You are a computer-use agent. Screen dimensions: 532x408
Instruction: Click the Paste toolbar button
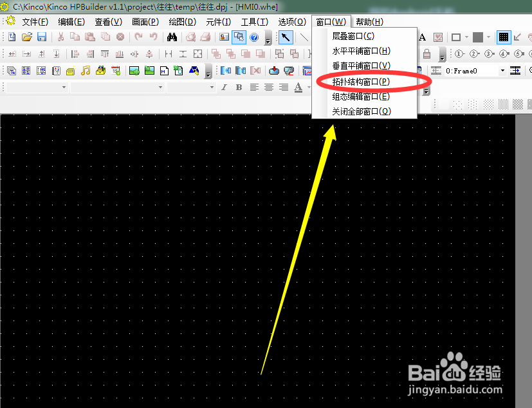tap(89, 37)
